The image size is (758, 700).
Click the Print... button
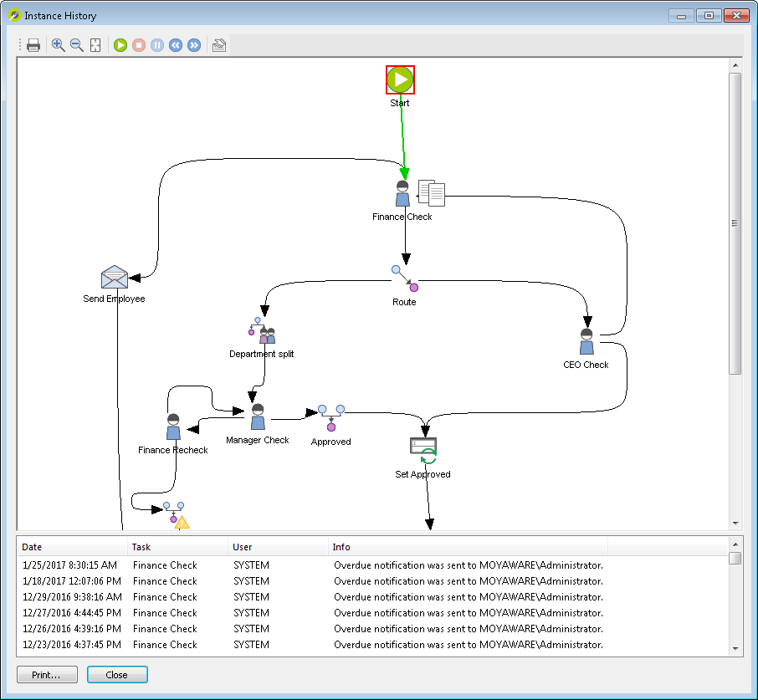pos(47,675)
